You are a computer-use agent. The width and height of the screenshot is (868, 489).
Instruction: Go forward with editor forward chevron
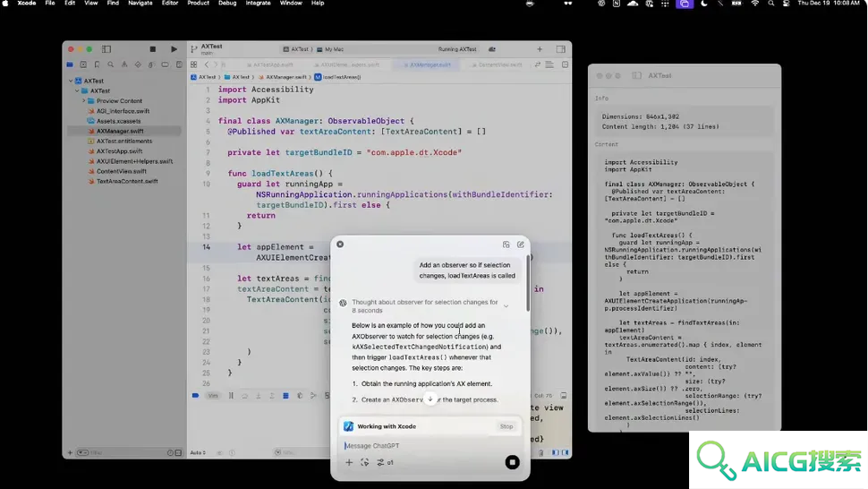pyautogui.click(x=216, y=64)
